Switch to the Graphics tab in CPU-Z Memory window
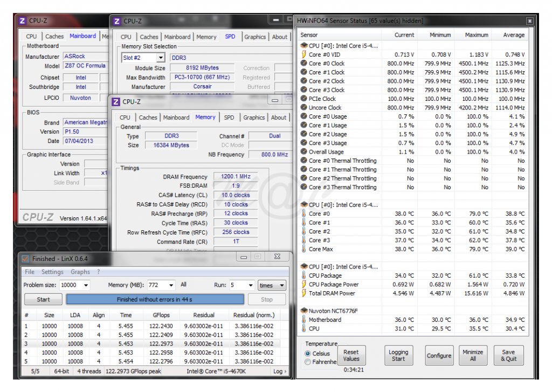 click(254, 118)
